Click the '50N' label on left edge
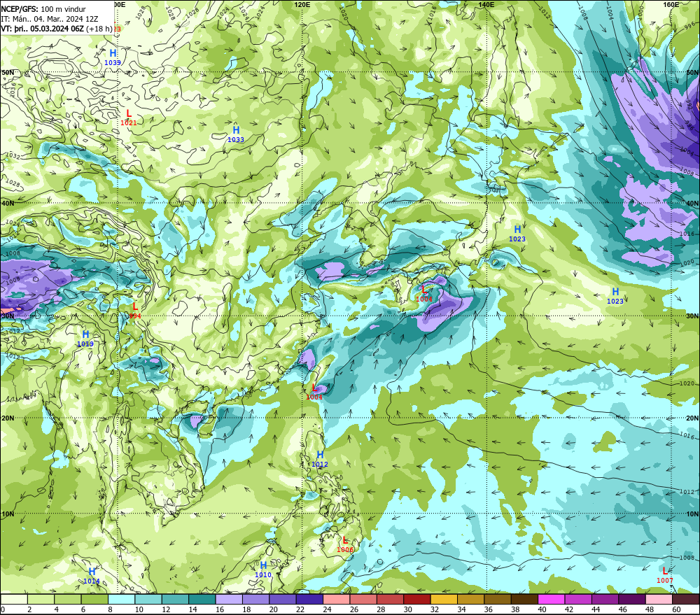The width and height of the screenshot is (700, 615). click(x=8, y=72)
